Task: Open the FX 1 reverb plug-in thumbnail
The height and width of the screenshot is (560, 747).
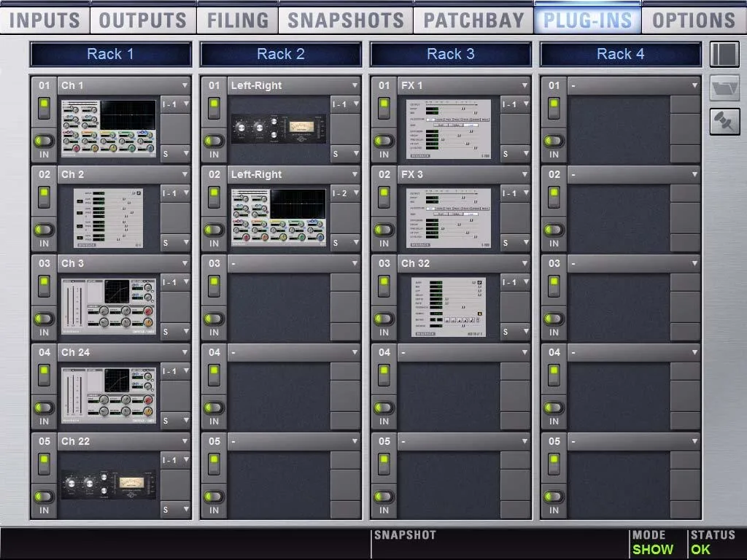Action: [449, 128]
